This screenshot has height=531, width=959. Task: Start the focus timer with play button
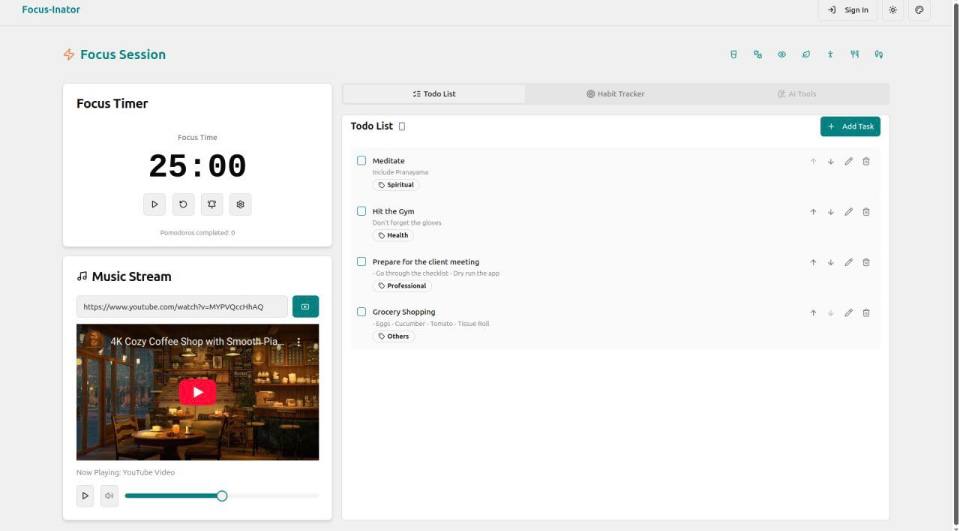[154, 204]
